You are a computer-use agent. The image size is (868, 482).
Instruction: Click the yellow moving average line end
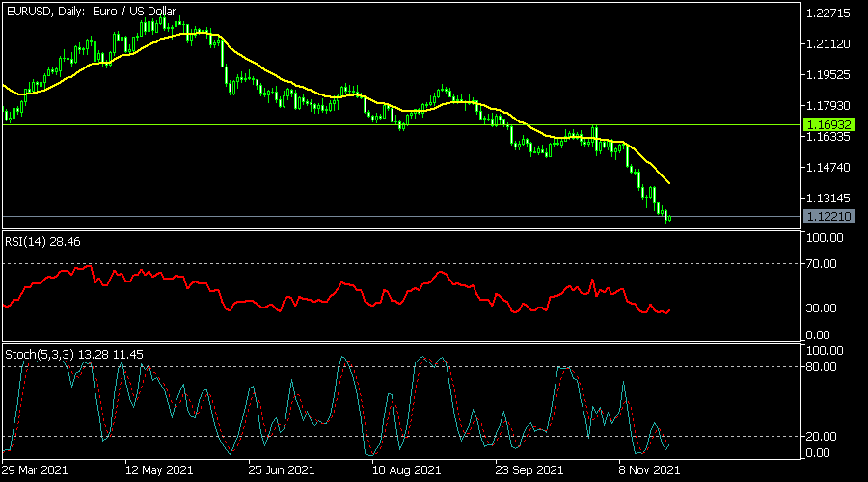pyautogui.click(x=669, y=182)
